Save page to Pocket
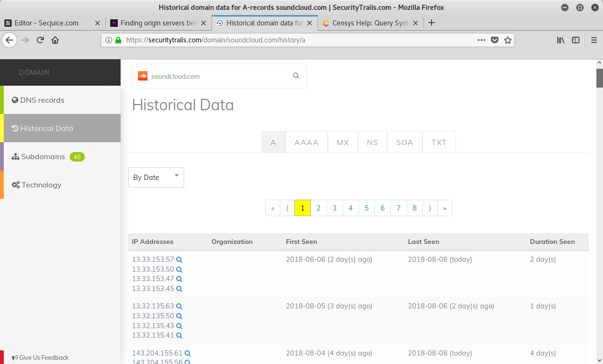This screenshot has width=603, height=364. 495,40
